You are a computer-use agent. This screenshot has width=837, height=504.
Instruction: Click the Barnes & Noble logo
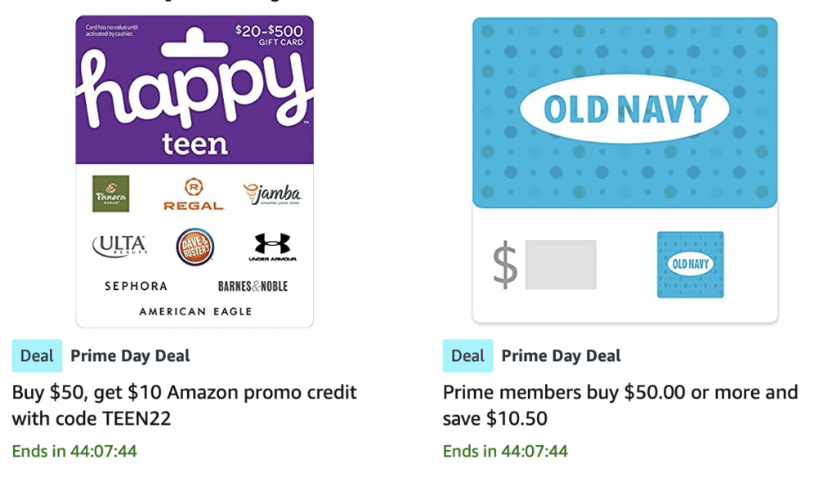click(x=253, y=286)
